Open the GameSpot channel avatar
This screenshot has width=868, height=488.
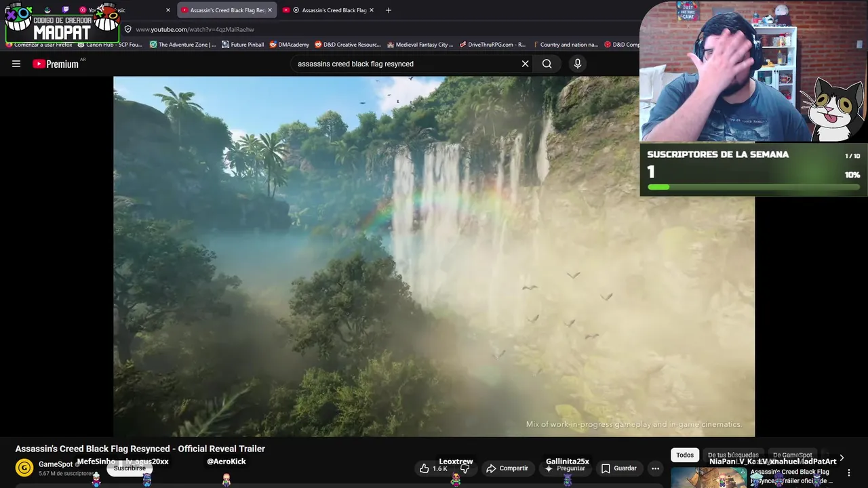(24, 468)
